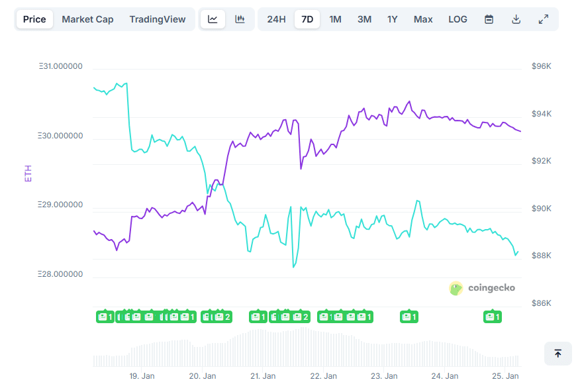
Task: Click the news marker at 23 Jan
Action: [x=409, y=317]
